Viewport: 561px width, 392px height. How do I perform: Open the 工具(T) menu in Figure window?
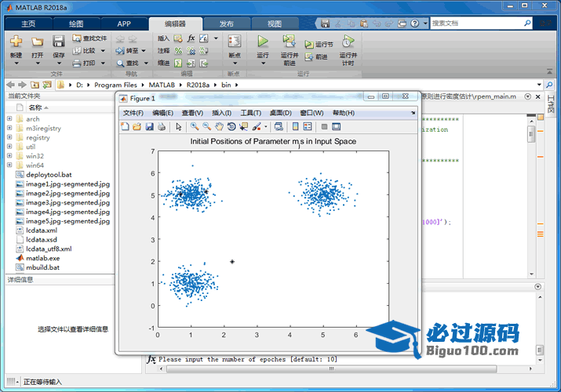250,113
